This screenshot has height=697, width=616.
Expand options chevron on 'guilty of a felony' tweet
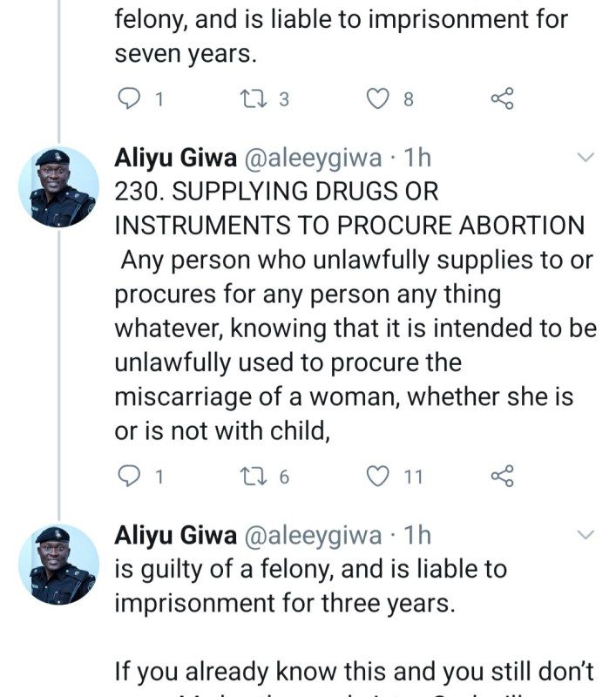[x=586, y=534]
